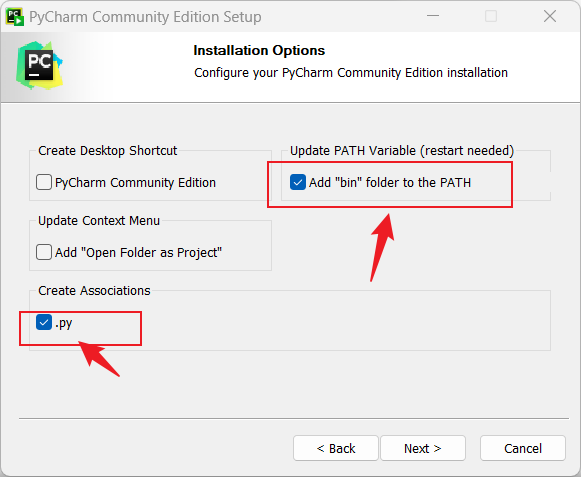Click the large PyCharm PC logo
Image resolution: width=581 pixels, height=477 pixels.
tap(39, 65)
